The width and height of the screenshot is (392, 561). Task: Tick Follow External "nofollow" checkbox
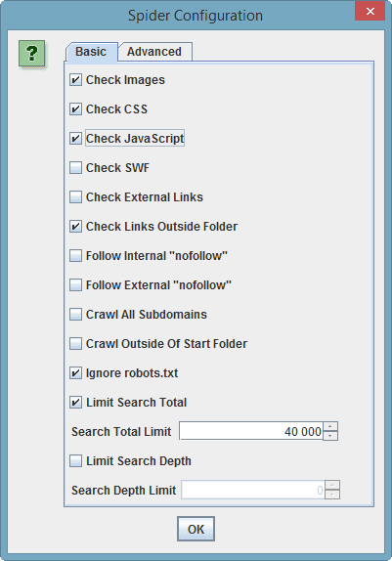point(75,285)
